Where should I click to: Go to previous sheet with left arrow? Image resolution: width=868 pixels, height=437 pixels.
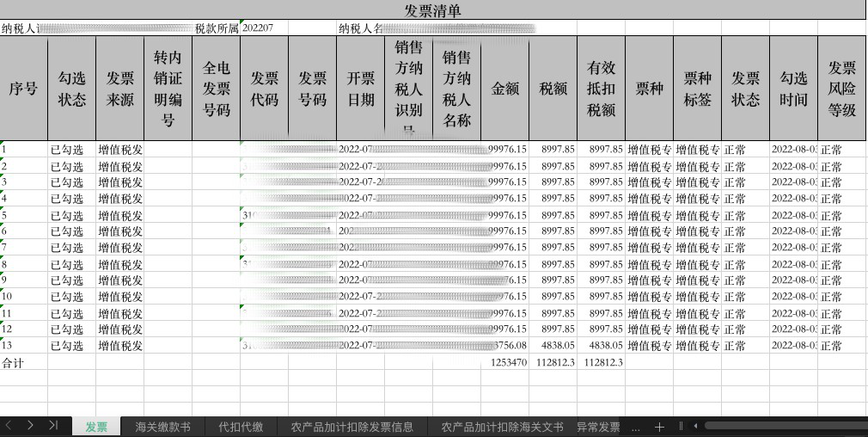(9, 425)
